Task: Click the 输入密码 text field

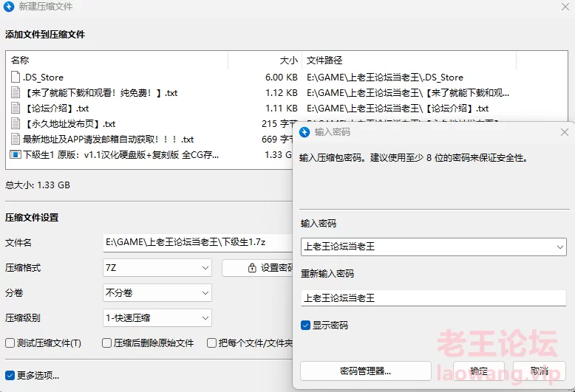Action: (x=433, y=247)
